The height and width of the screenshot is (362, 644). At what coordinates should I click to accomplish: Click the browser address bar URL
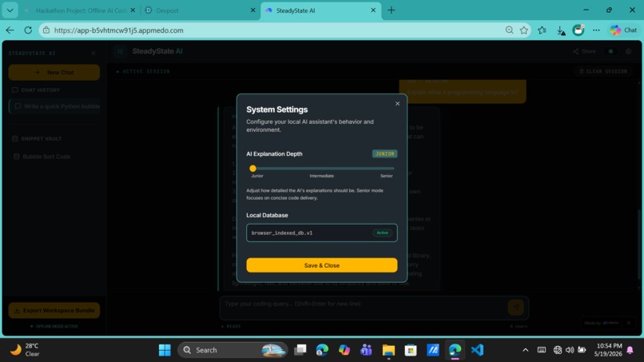tap(118, 30)
